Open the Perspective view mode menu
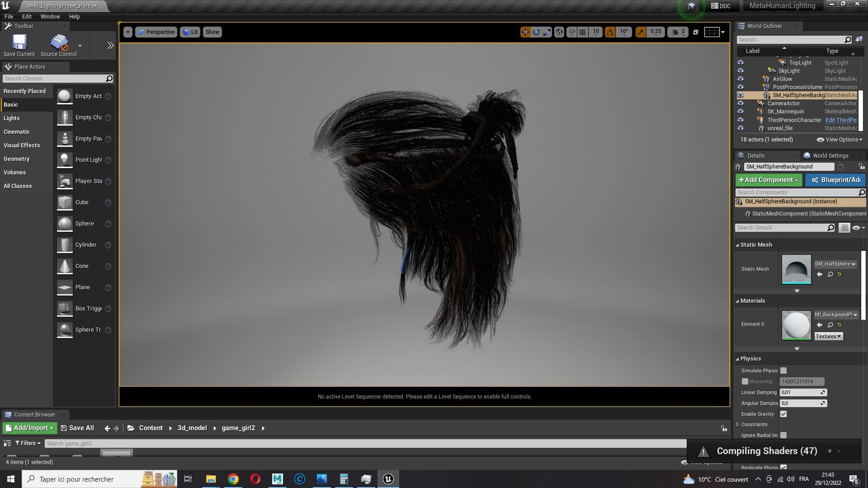 (x=156, y=32)
